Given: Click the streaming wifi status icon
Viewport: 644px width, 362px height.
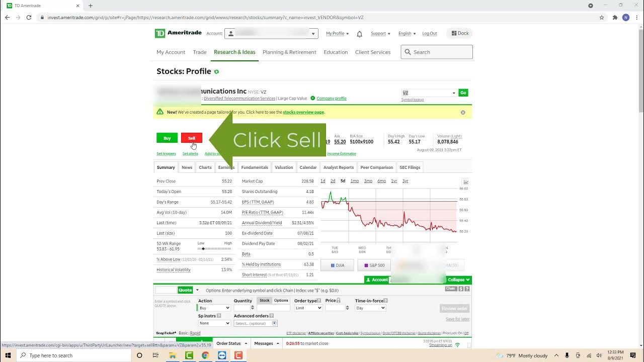Looking at the screenshot, I should [x=457, y=345].
